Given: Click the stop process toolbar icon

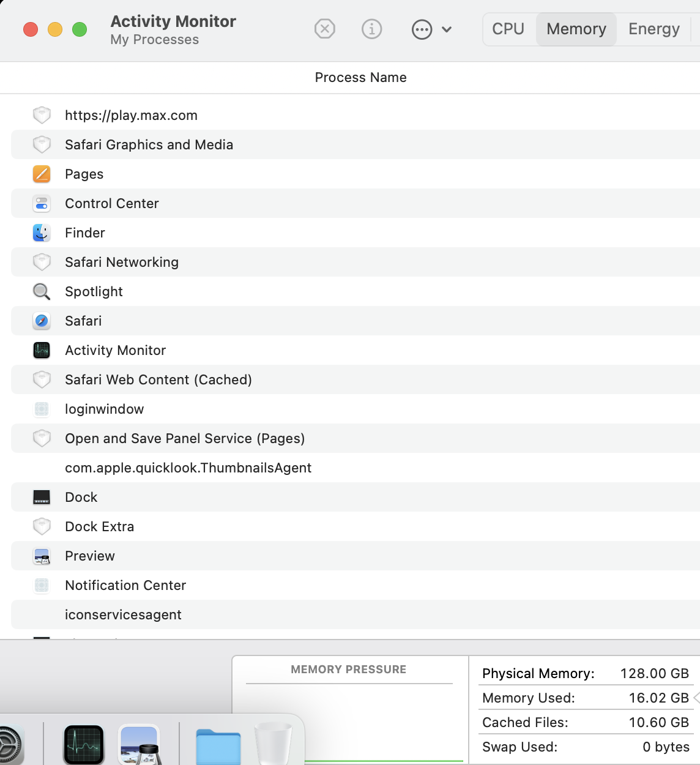Looking at the screenshot, I should click(x=325, y=29).
